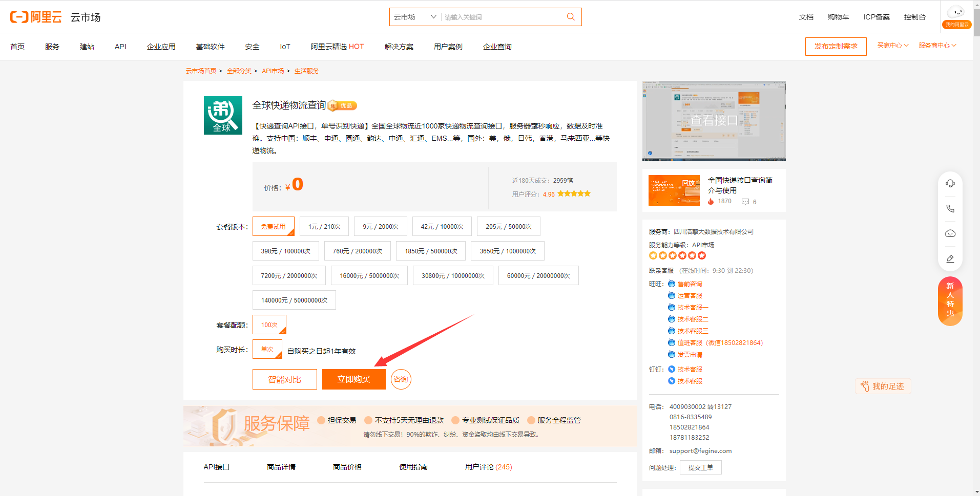Click the service provider rating medals

coord(677,255)
